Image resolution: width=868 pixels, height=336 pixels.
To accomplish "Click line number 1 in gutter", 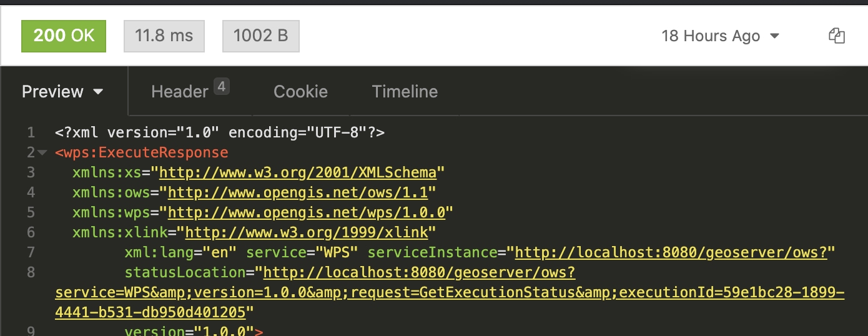I will click(31, 132).
